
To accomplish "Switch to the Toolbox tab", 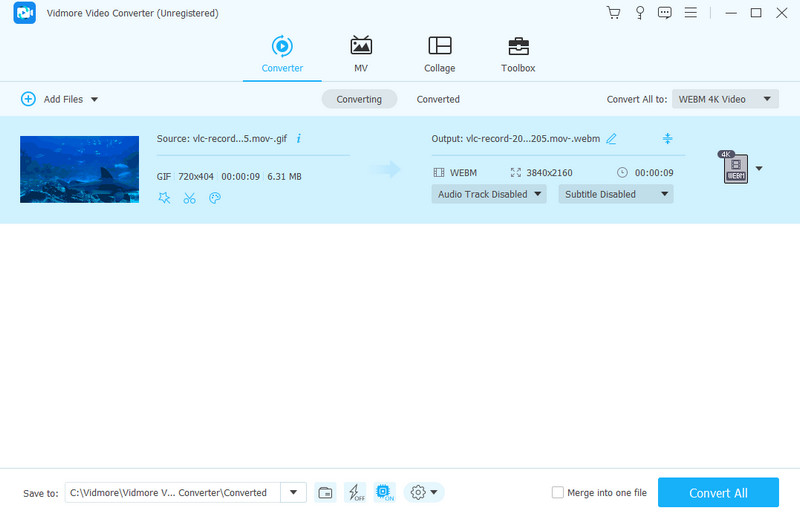I will 518,55.
